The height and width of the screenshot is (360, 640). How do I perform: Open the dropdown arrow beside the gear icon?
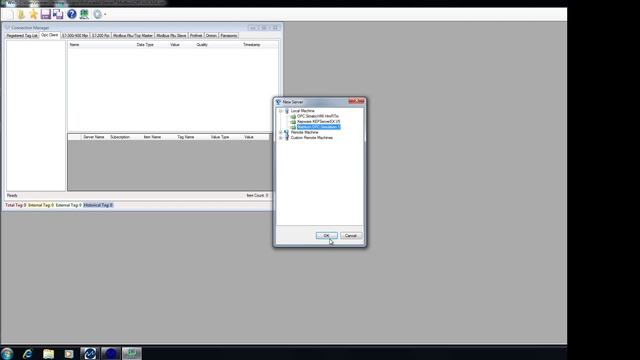pos(105,15)
